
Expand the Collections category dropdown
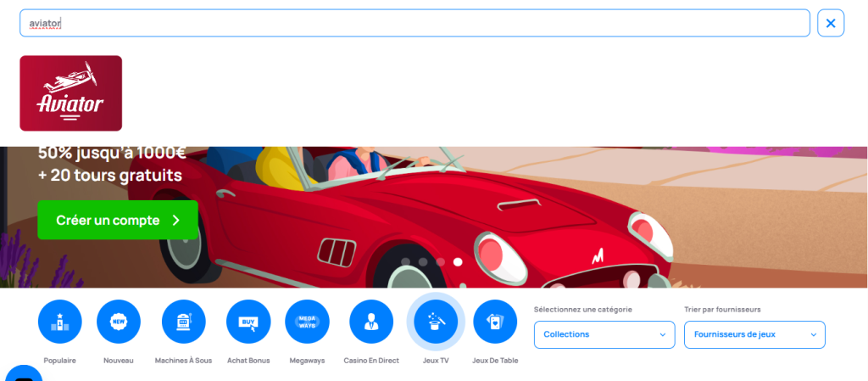(x=604, y=334)
